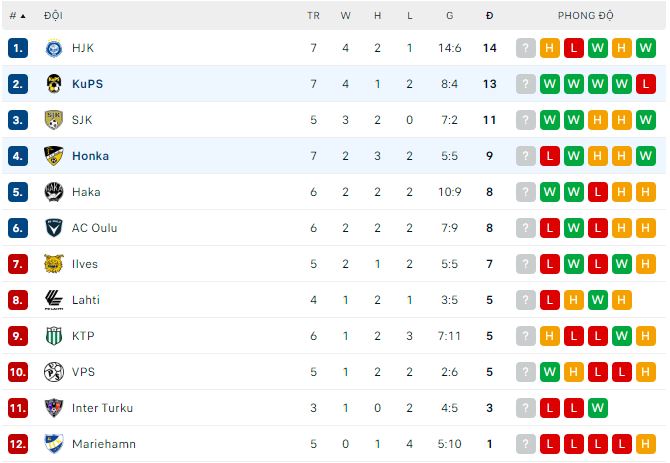Click HJK's upcoming match question mark badge
This screenshot has height=463, width=670.
pos(526,48)
